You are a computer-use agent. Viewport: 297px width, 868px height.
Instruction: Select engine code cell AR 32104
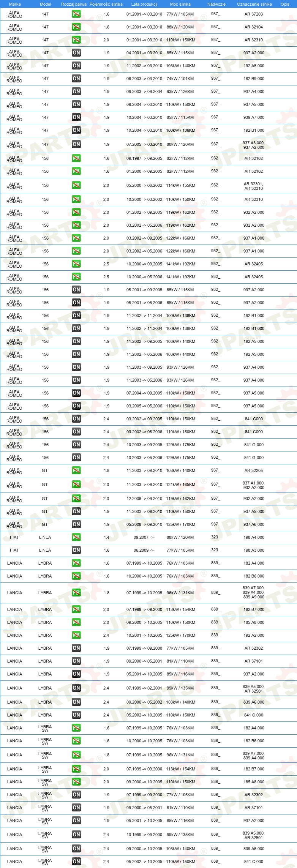254,27
